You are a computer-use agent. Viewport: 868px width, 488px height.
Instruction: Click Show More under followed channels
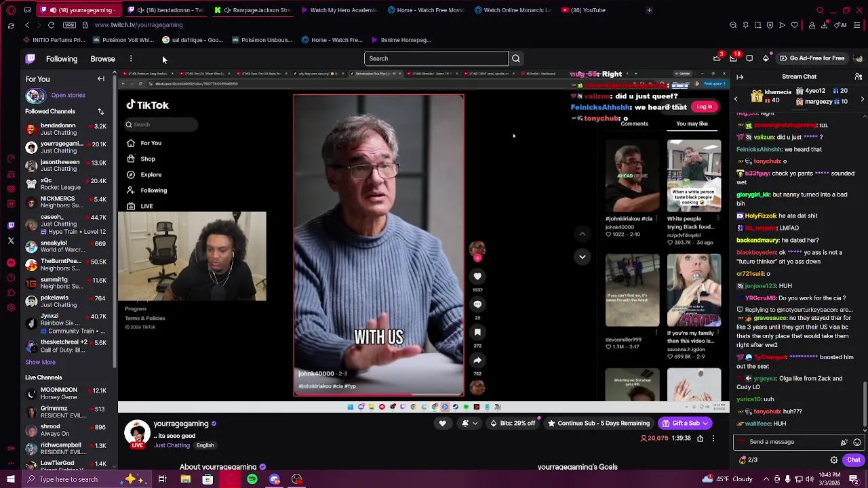(40, 363)
